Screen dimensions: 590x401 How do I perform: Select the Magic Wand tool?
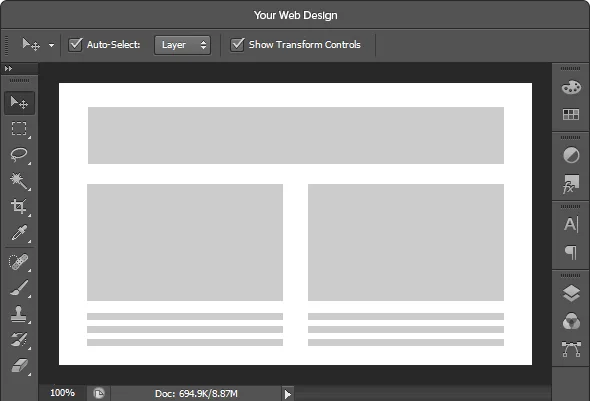point(19,181)
